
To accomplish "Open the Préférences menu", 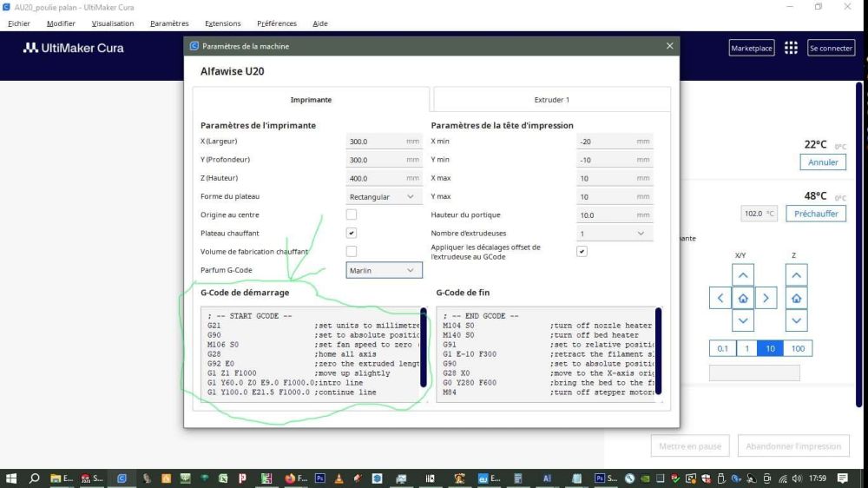I will pos(277,23).
